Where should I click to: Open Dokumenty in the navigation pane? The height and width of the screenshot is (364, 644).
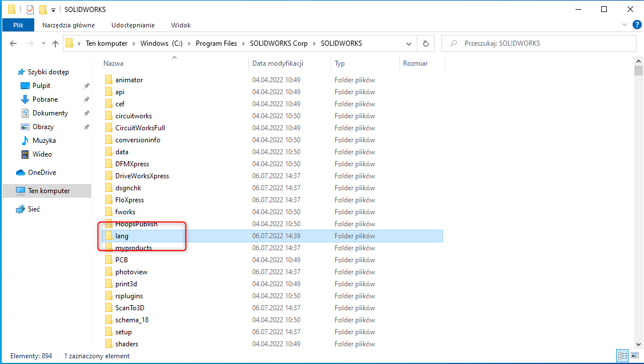[50, 113]
